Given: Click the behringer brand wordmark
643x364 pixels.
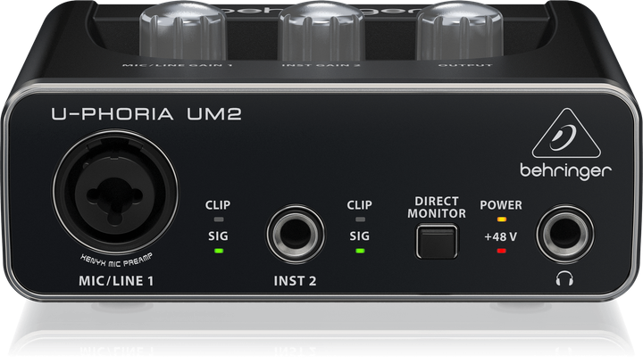Looking at the screenshot, I should 565,168.
